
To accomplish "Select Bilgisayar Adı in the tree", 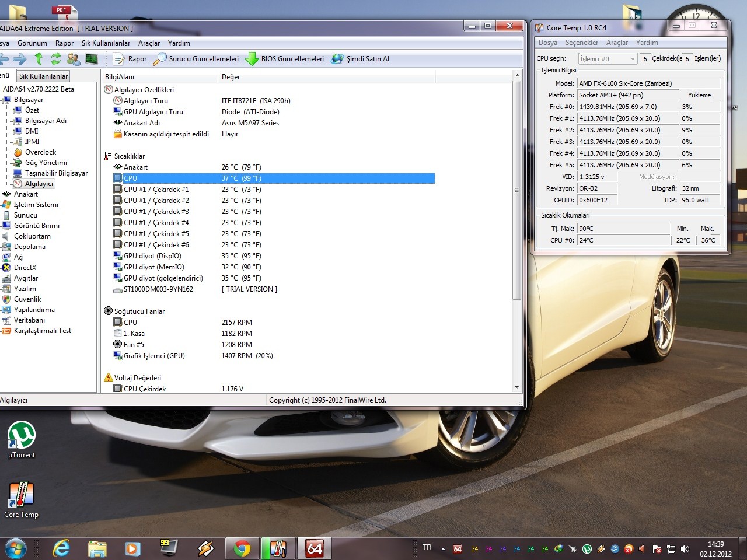I will [x=46, y=121].
